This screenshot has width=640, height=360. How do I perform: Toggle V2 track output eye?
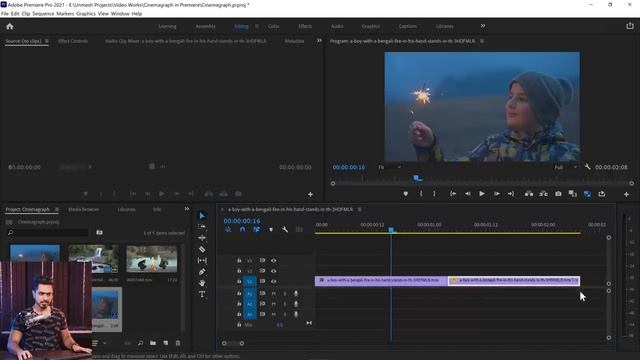pos(273,271)
